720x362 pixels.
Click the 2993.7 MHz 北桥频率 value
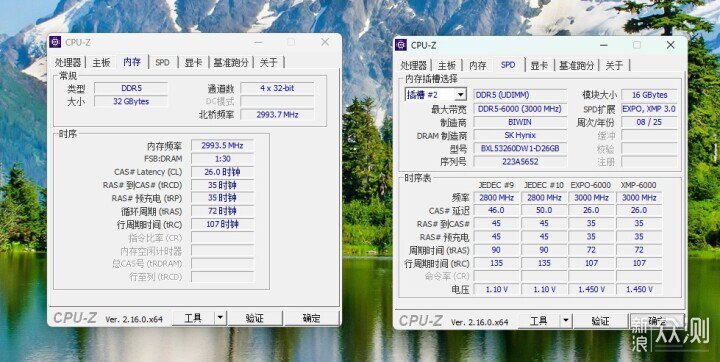pos(277,114)
